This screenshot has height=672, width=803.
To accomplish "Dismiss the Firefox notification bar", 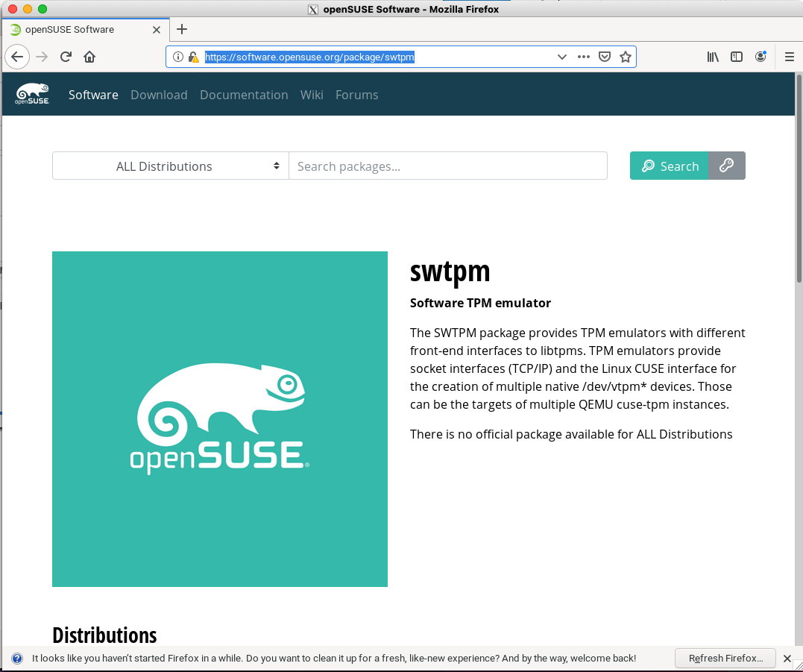I will tap(787, 659).
